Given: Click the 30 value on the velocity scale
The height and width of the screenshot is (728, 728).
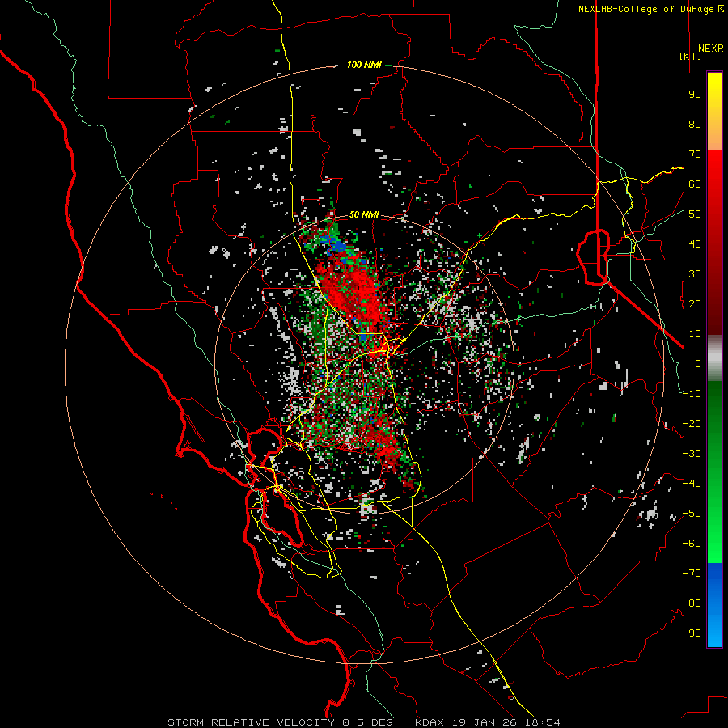Looking at the screenshot, I should tap(695, 274).
